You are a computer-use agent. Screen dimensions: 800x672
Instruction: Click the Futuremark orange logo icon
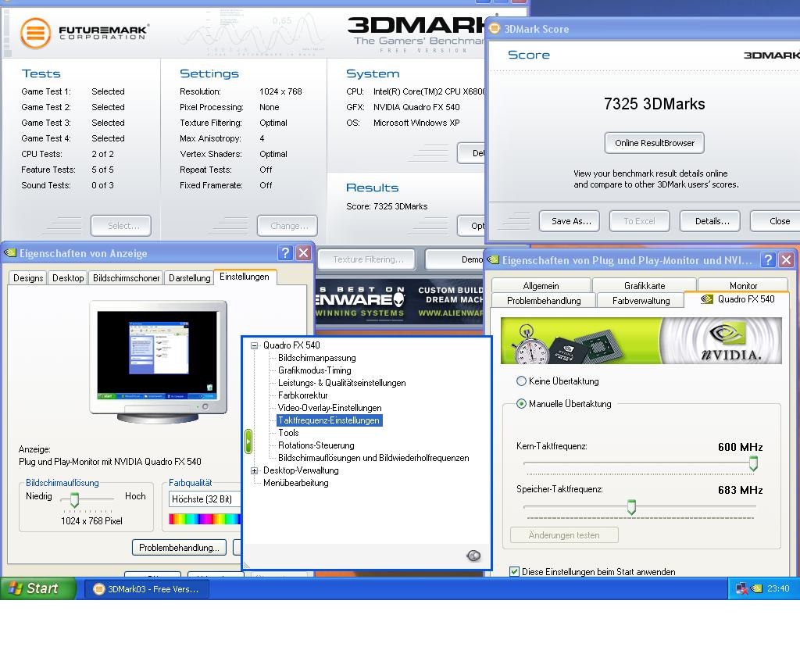coord(35,33)
